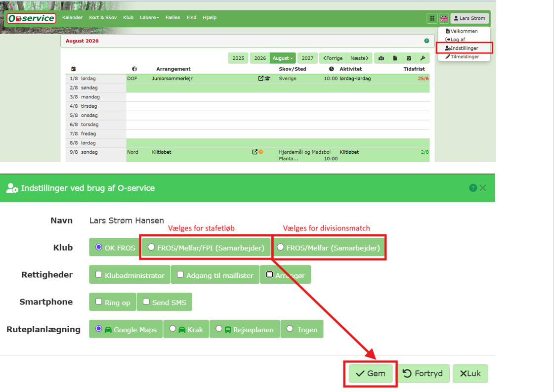Viewport: 554px width, 392px height.
Task: Click the calendar-check icon in the toolbar
Action: [x=409, y=58]
